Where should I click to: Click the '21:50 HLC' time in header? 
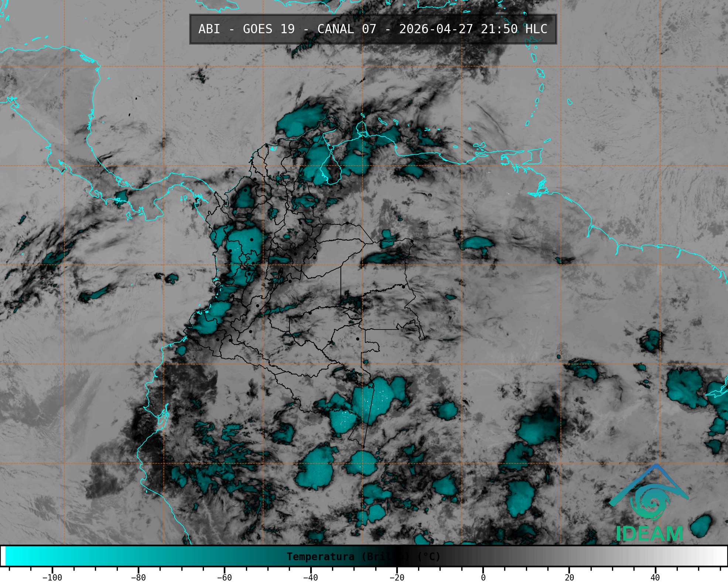click(514, 29)
